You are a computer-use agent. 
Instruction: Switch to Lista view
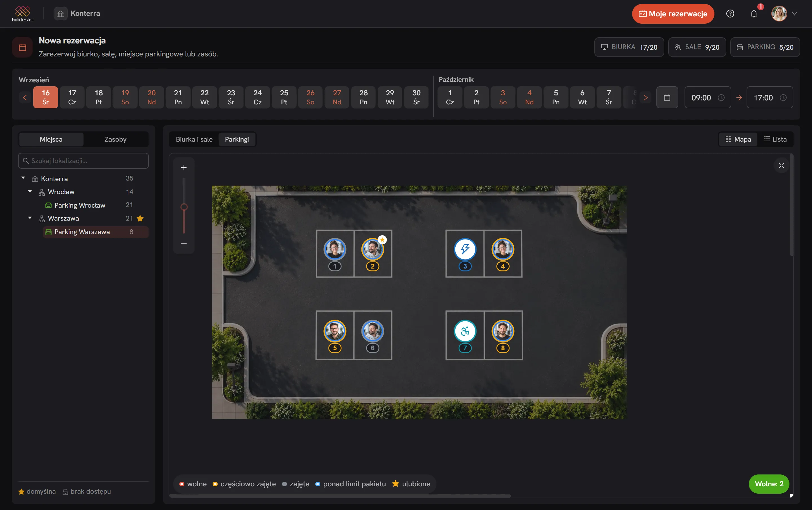click(775, 139)
